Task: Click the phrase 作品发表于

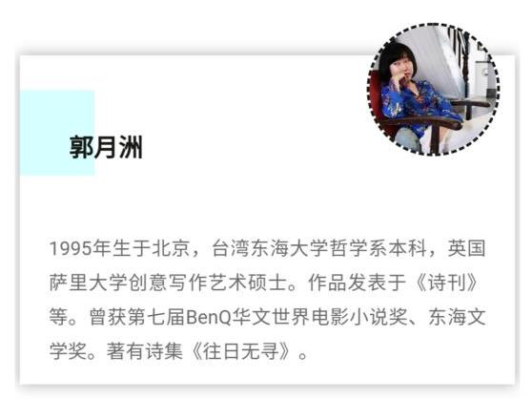Action: tap(358, 283)
